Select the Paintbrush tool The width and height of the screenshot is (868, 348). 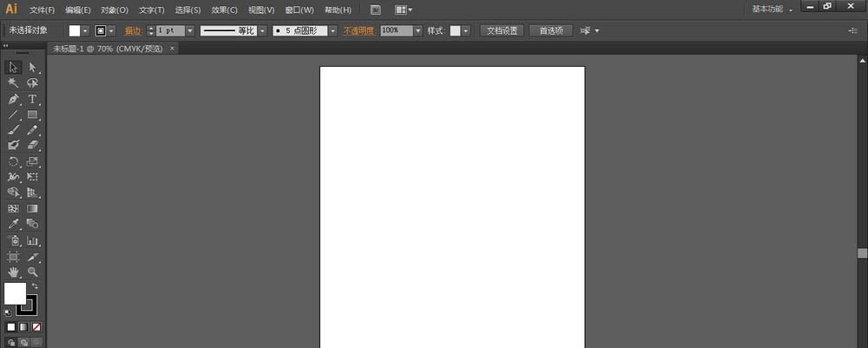tap(14, 130)
